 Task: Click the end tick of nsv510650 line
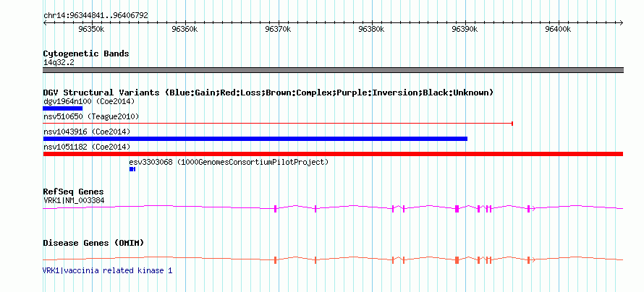coord(512,123)
